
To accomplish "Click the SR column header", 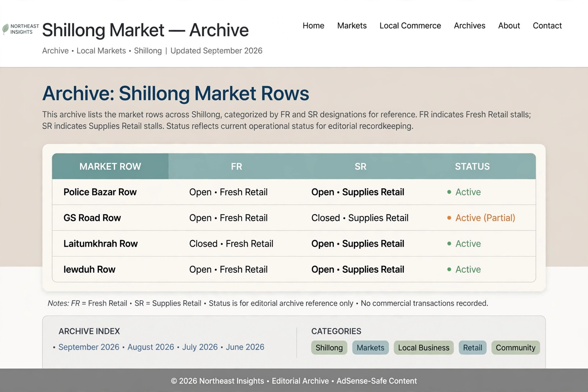I will pyautogui.click(x=360, y=166).
